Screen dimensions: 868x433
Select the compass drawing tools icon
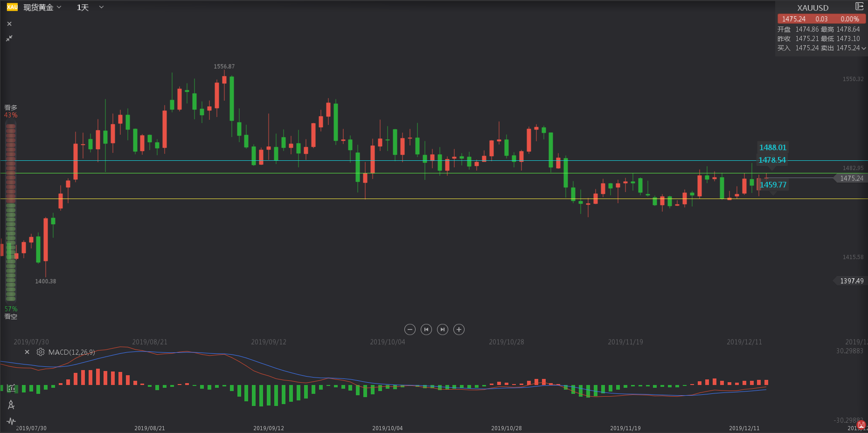coord(11,405)
